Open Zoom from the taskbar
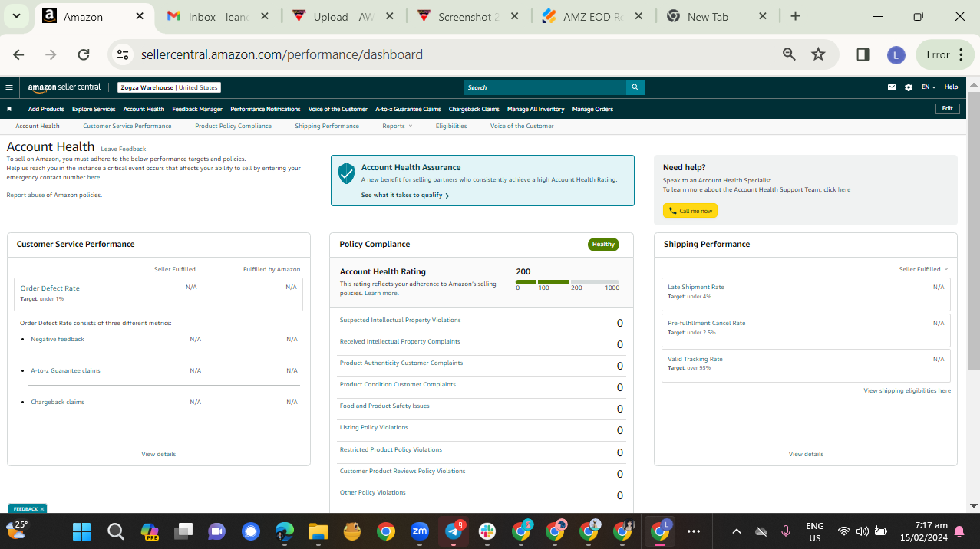This screenshot has height=549, width=980. pos(420,531)
